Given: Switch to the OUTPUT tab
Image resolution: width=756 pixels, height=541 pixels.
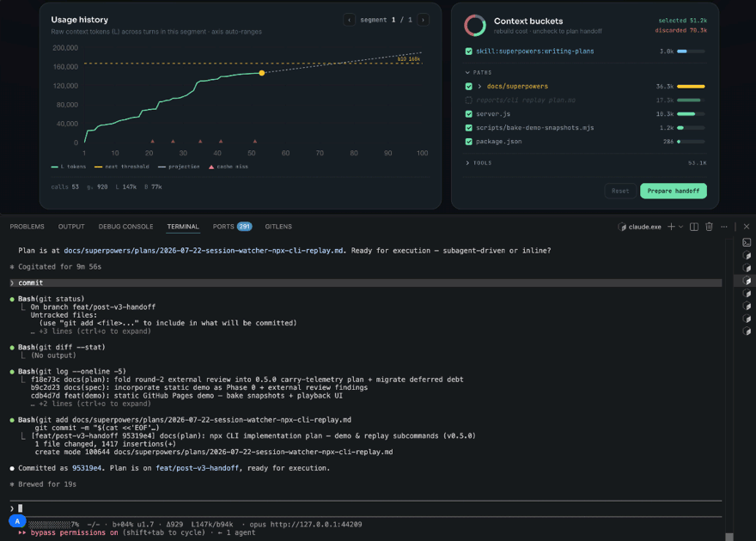Looking at the screenshot, I should pos(71,227).
